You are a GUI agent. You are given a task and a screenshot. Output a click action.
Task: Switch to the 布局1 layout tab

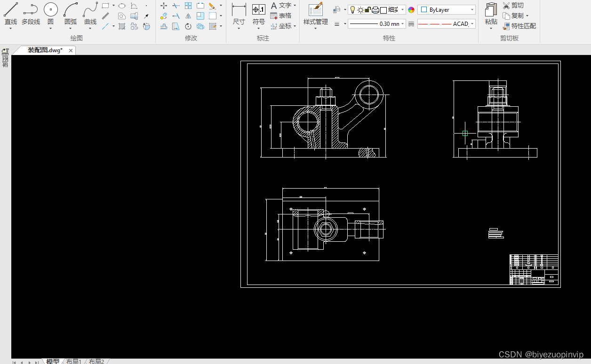tap(73, 361)
